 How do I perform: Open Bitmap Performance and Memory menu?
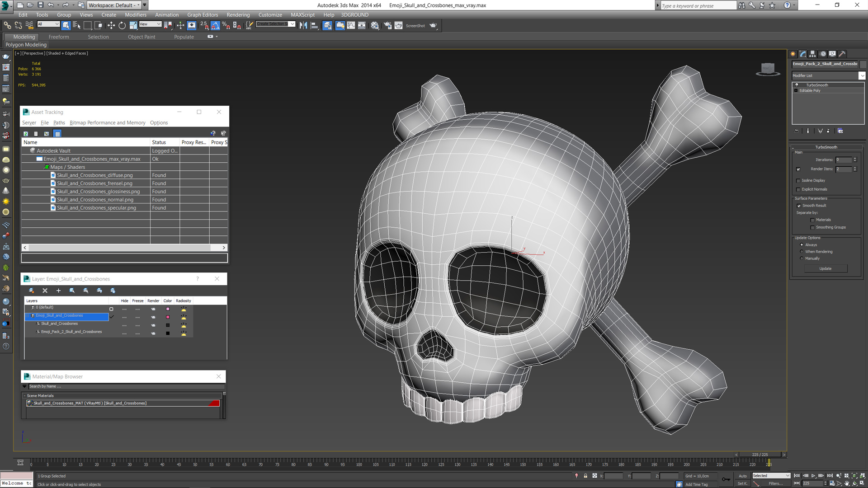(x=108, y=122)
